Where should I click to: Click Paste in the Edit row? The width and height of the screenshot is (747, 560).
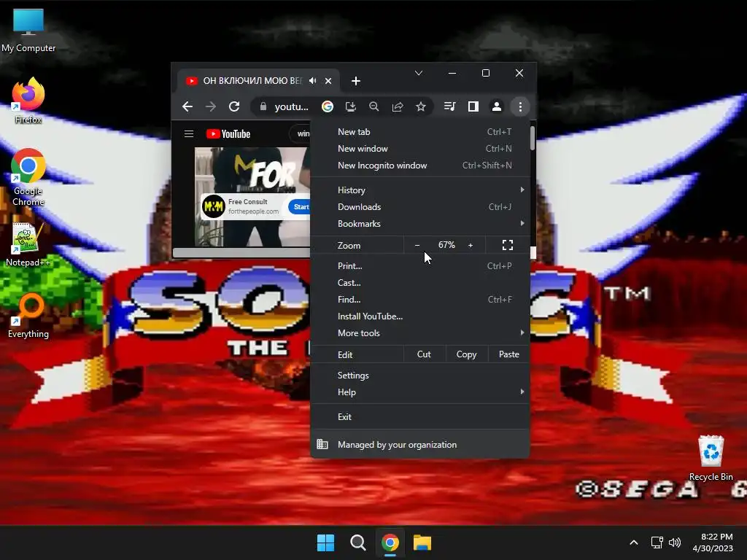[508, 354]
